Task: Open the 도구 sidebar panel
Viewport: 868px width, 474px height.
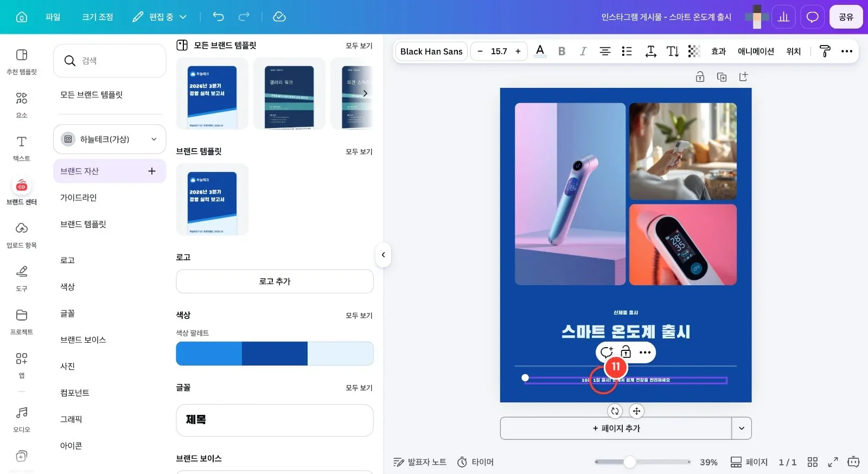Action: (x=22, y=278)
